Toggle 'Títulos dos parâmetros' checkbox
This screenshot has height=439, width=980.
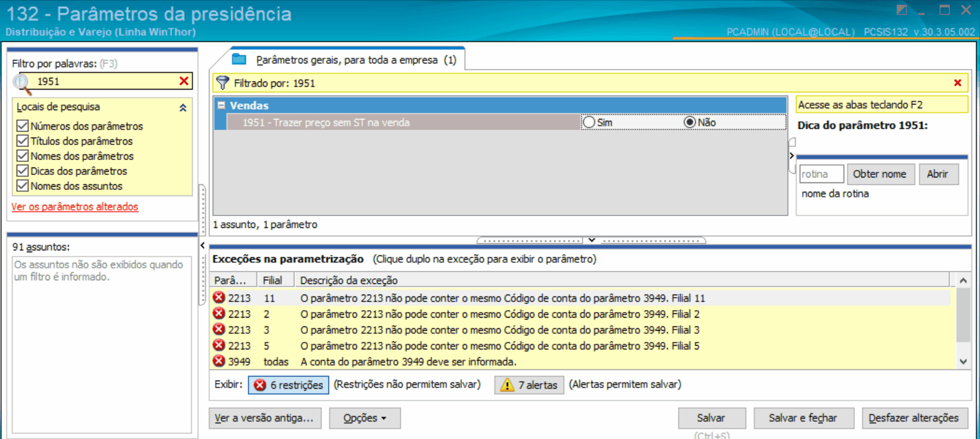tap(22, 141)
